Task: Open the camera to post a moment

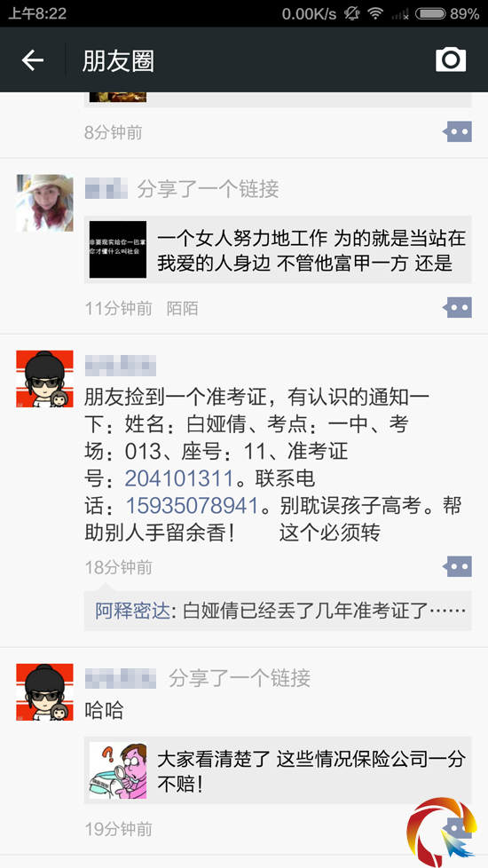Action: click(x=451, y=59)
